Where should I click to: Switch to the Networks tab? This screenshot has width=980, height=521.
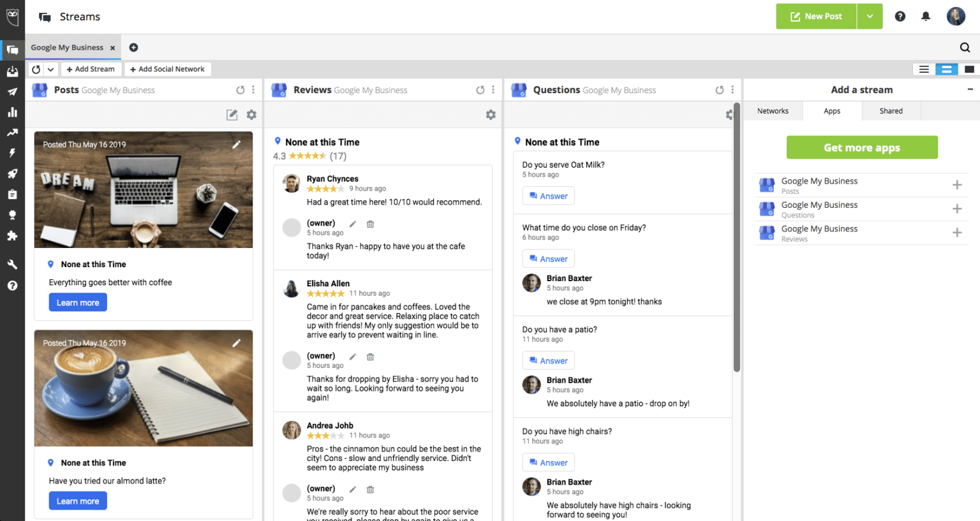(773, 110)
